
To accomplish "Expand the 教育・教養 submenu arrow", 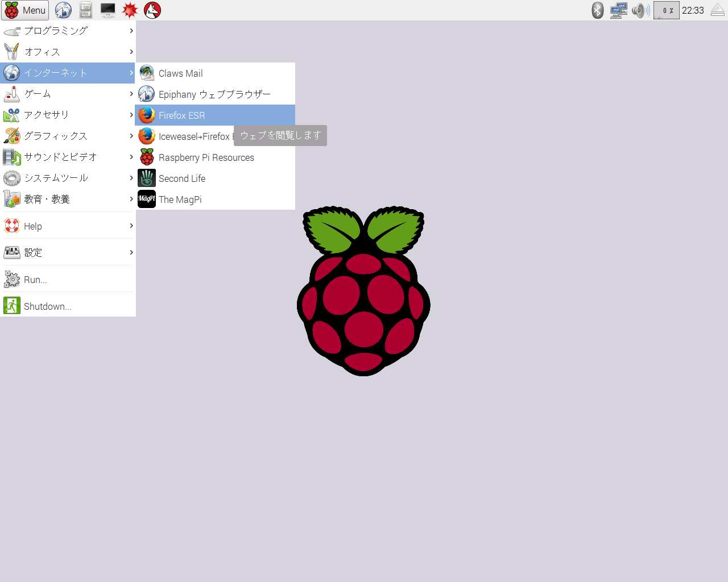I will (131, 199).
